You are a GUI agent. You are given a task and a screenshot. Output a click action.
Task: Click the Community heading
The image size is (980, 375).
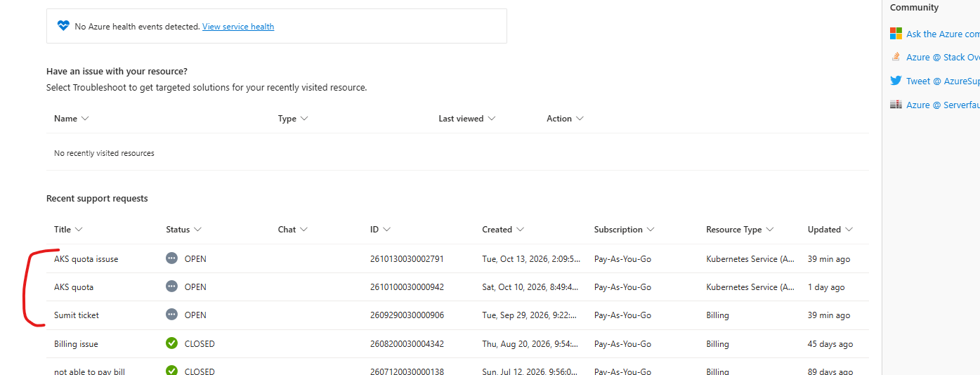pos(914,8)
